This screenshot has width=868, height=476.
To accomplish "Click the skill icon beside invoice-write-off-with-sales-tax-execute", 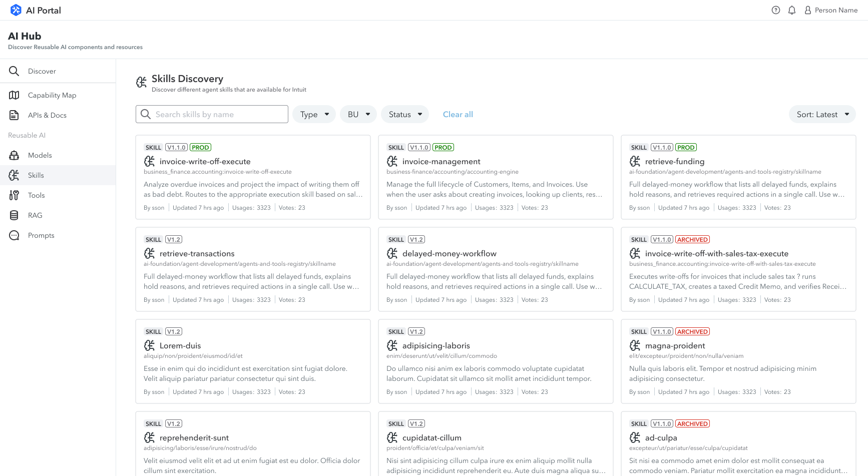I will (x=635, y=253).
